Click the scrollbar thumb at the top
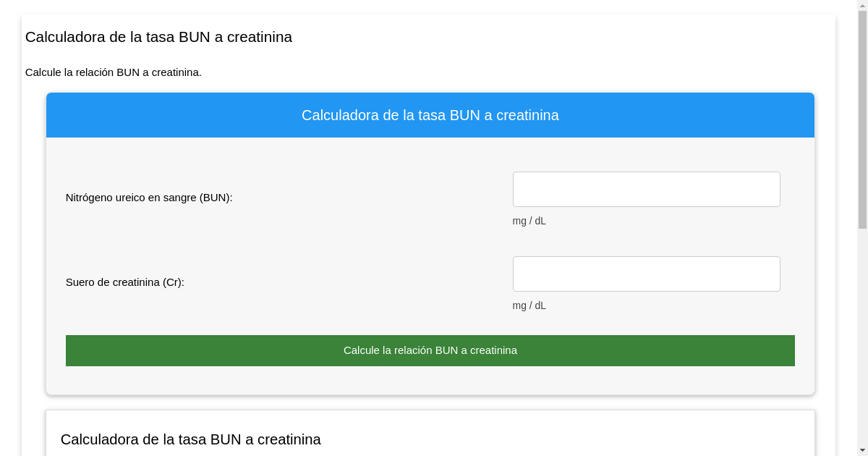Image resolution: width=868 pixels, height=456 pixels. [862, 116]
